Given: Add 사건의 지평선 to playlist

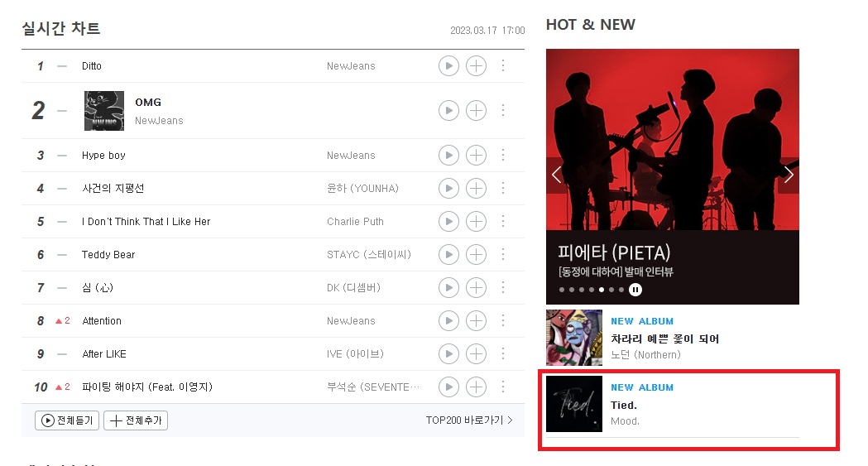Looking at the screenshot, I should point(476,188).
